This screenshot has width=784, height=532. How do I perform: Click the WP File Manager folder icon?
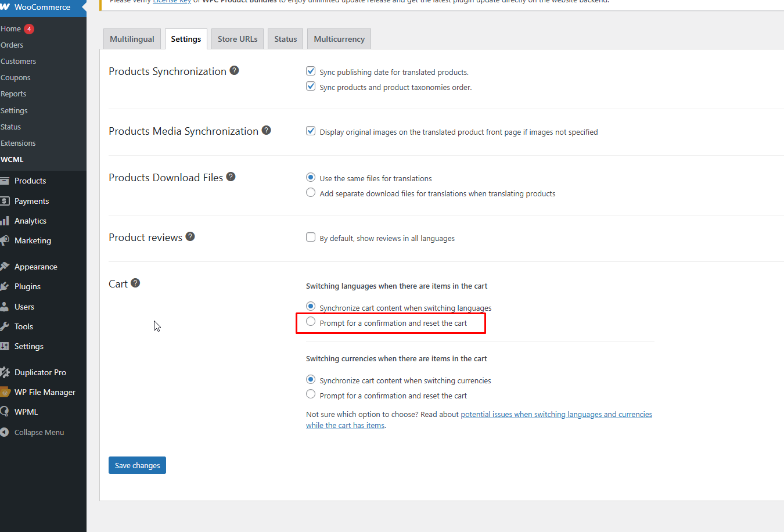(x=5, y=392)
